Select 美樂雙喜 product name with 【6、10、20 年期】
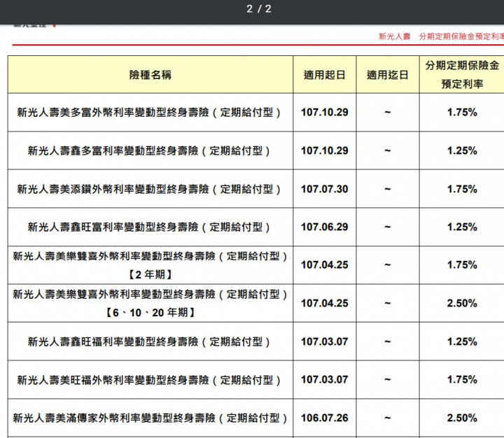 (150, 303)
